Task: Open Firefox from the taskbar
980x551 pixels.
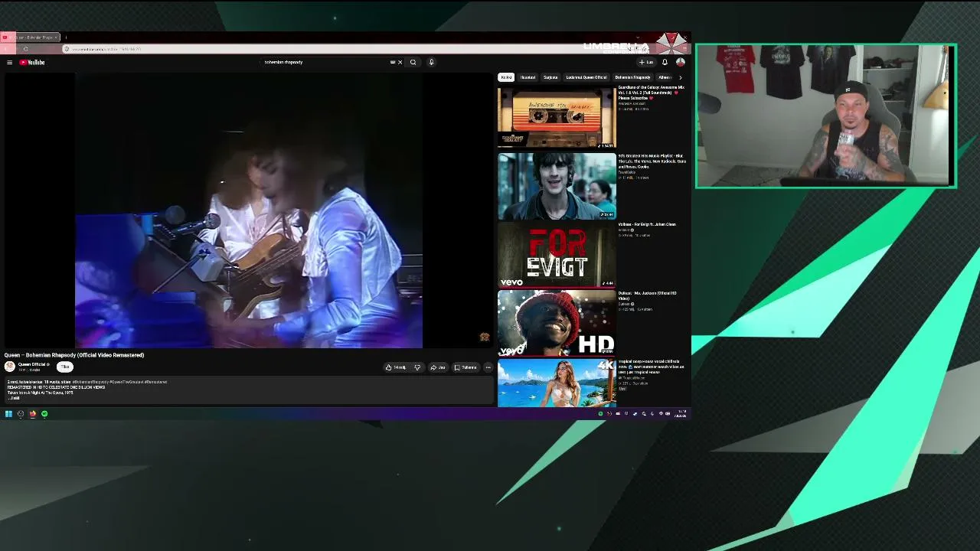Action: click(32, 414)
